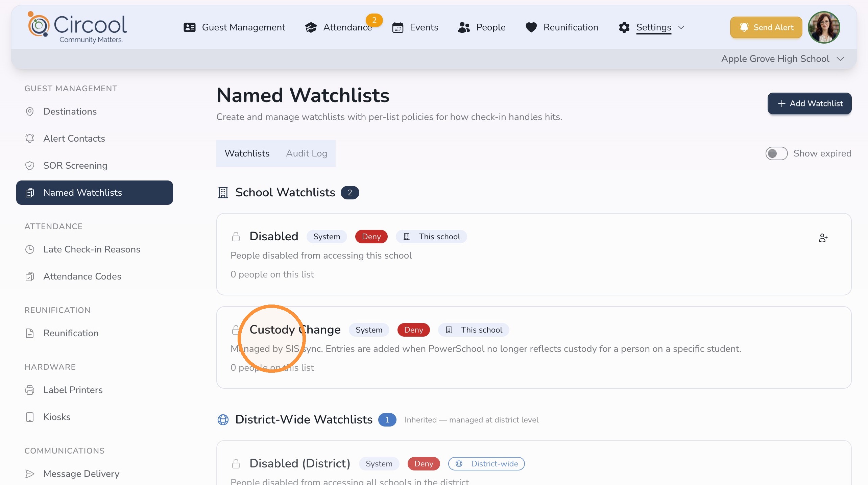Viewport: 868px width, 485px height.
Task: Click the Named Watchlists clipboard icon
Action: coord(30,193)
